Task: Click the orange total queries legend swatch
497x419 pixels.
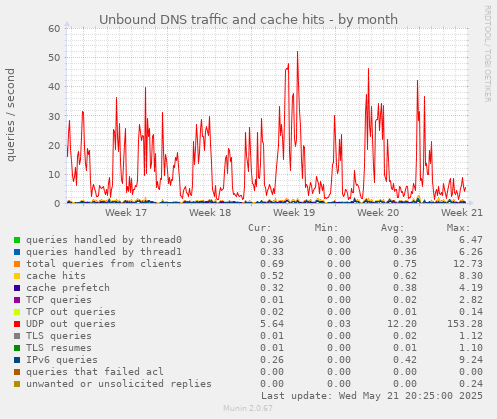Action: tap(17, 264)
